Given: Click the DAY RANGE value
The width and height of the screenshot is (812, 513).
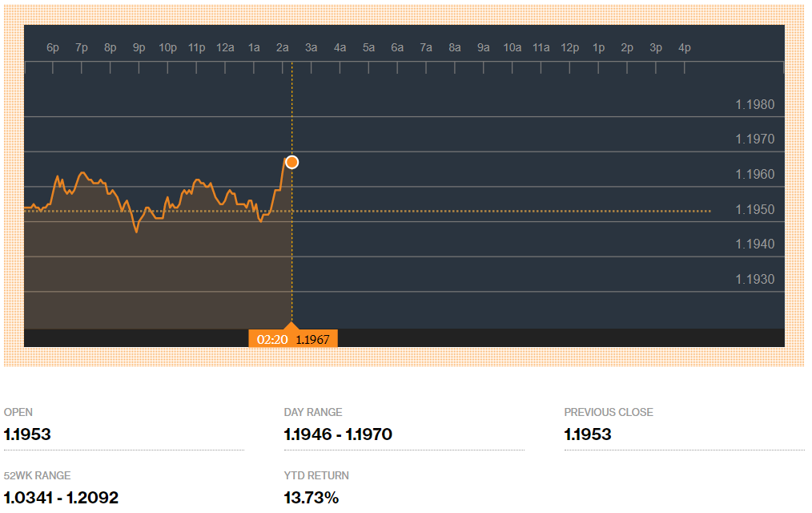Looking at the screenshot, I should pyautogui.click(x=338, y=434).
